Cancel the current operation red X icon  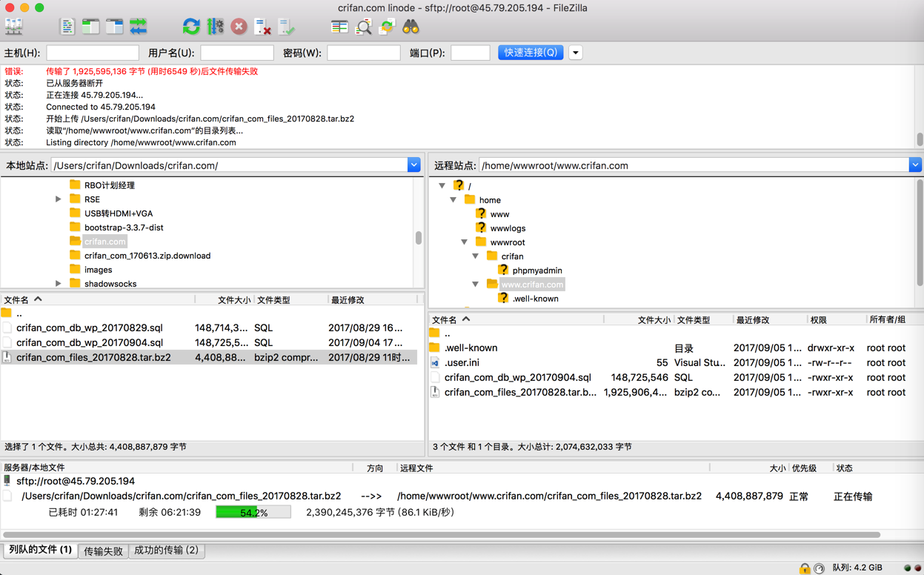click(x=239, y=27)
